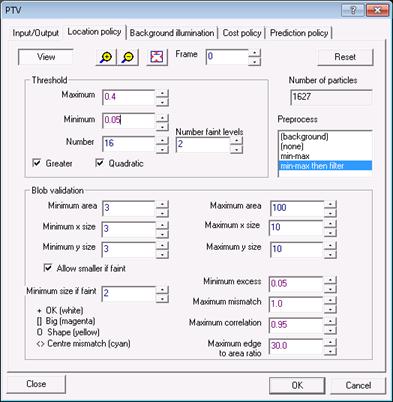Open the Cost policy tab
This screenshot has width=393, height=402.
[x=242, y=33]
